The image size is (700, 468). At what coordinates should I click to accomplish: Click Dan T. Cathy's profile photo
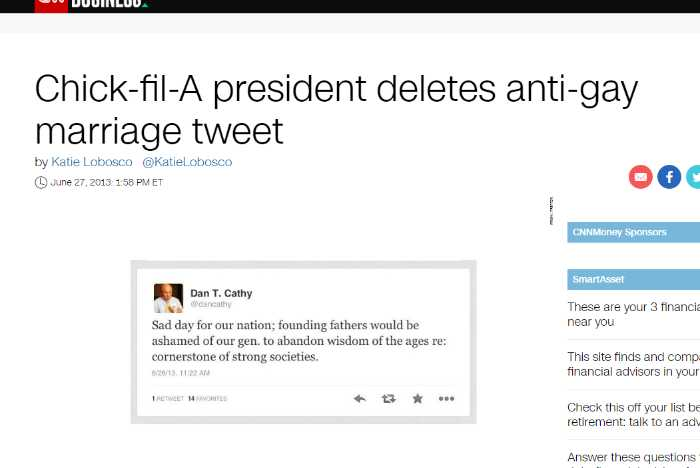[168, 298]
